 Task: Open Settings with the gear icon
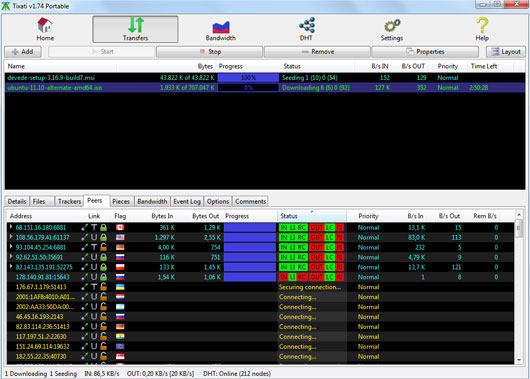392,29
